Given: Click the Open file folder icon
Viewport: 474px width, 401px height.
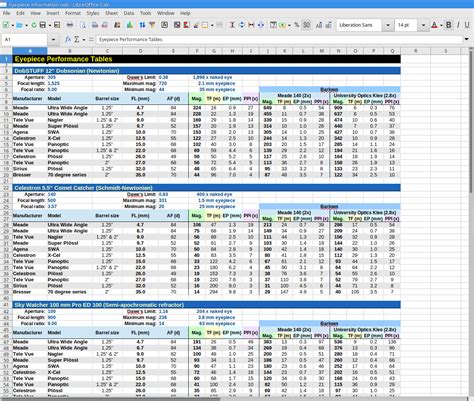Looking at the screenshot, I should (19, 25).
